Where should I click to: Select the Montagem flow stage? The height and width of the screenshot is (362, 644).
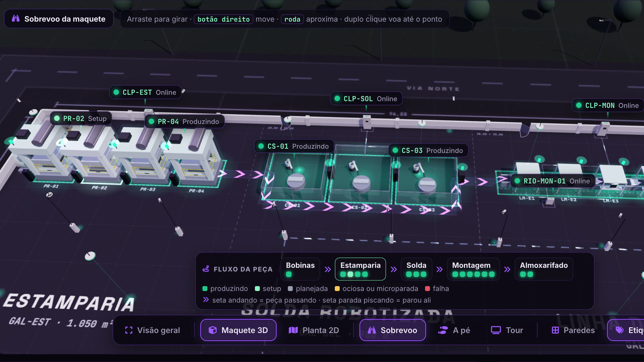473,269
